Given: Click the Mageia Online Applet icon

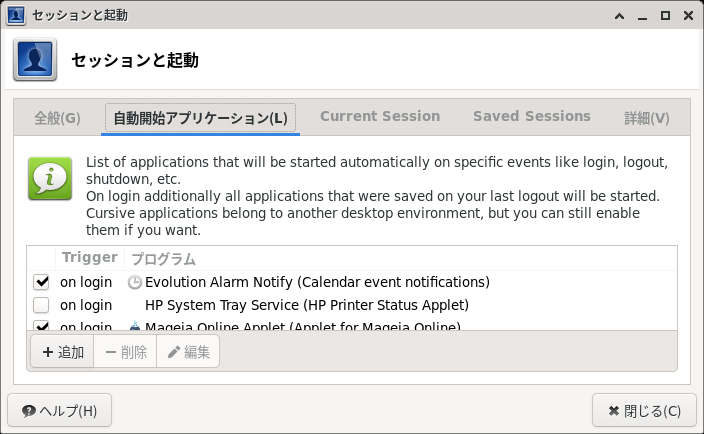Looking at the screenshot, I should point(134,325).
